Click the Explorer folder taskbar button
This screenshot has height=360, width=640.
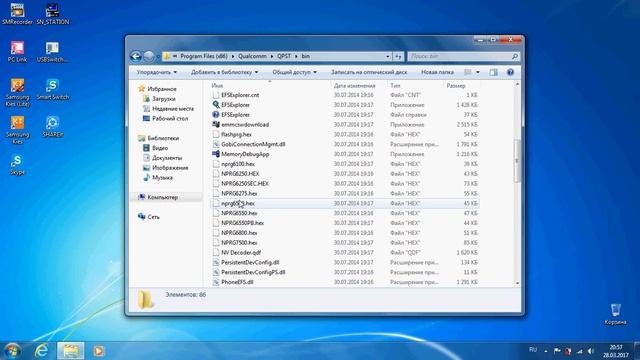[x=71, y=351]
